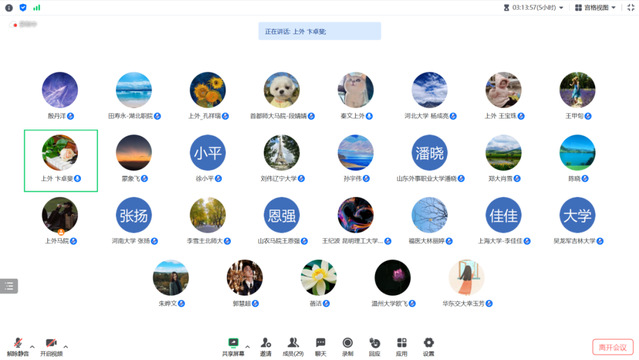Expand the arrow beside the microphone button
This screenshot has width=639, height=360.
(x=32, y=347)
